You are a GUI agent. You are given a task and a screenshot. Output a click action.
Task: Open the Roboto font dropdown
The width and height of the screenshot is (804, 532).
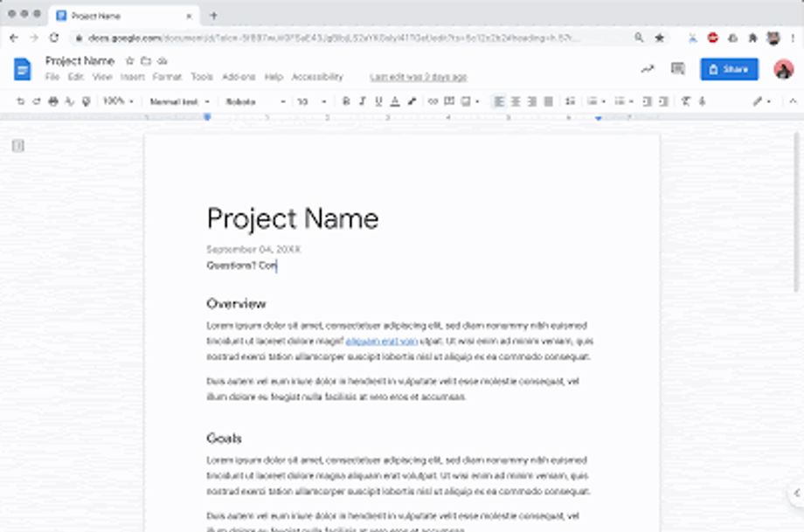point(255,101)
